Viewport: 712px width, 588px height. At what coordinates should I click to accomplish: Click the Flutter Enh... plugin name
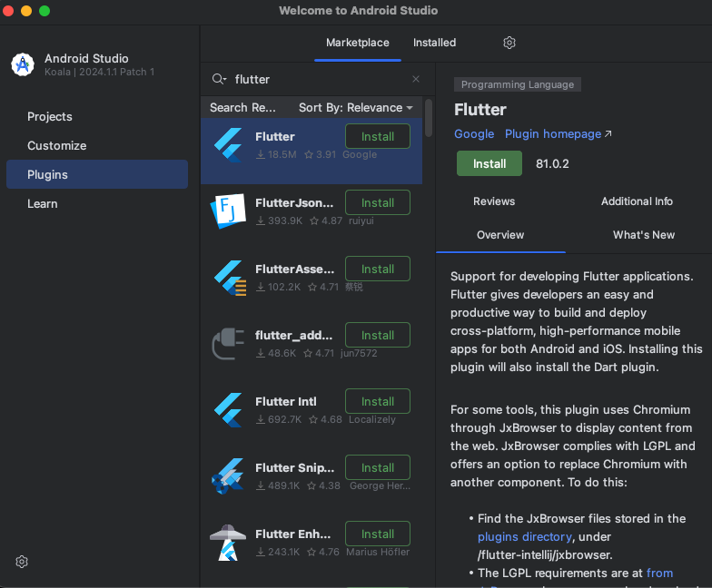[x=292, y=534]
